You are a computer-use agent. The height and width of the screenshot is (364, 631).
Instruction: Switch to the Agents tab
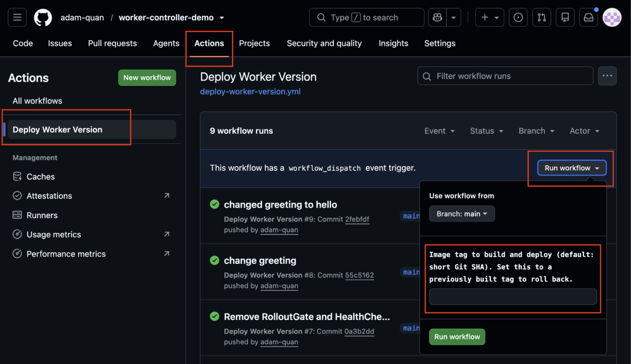pos(166,43)
